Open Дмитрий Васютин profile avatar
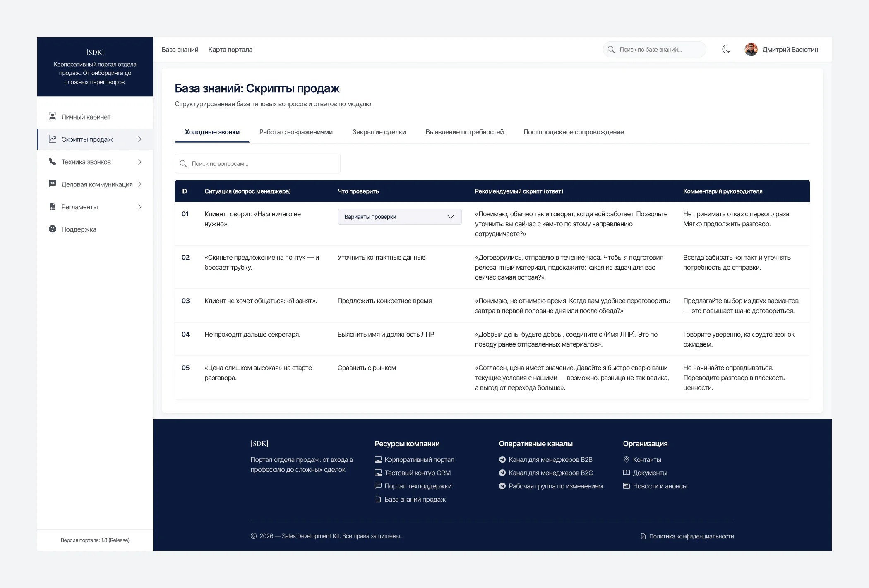The height and width of the screenshot is (588, 869). click(x=751, y=50)
